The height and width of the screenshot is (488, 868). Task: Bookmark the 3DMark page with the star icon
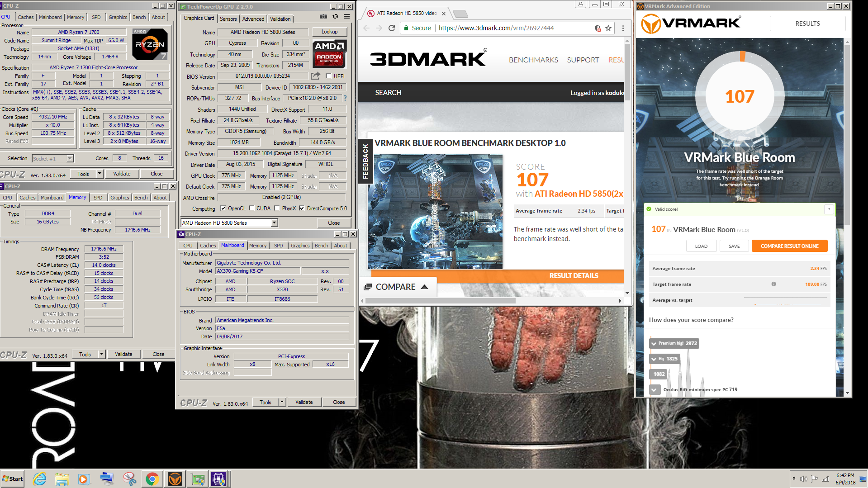tap(608, 28)
